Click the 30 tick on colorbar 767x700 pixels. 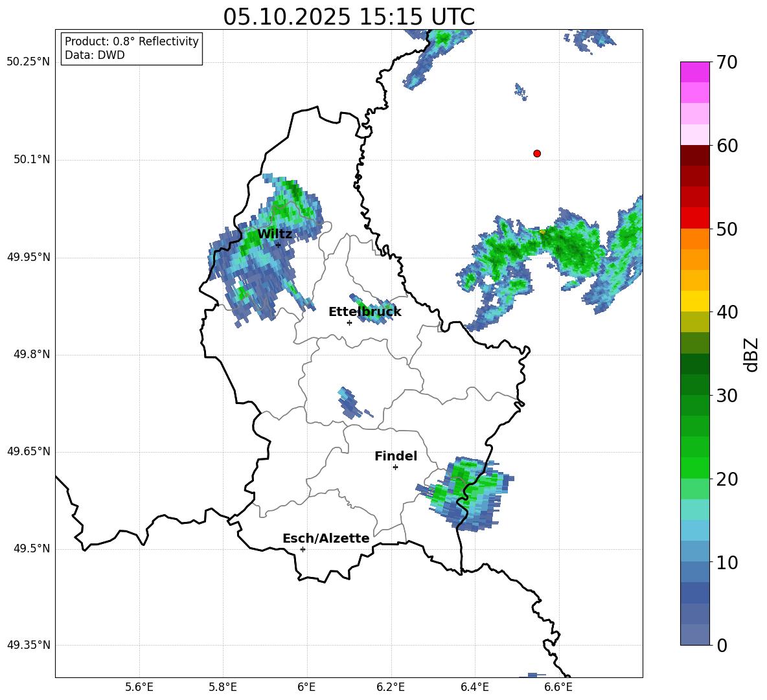(727, 396)
